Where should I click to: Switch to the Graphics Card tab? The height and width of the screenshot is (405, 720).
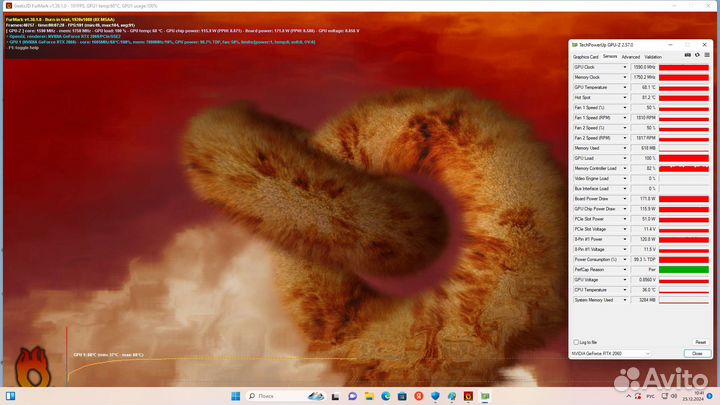[585, 57]
